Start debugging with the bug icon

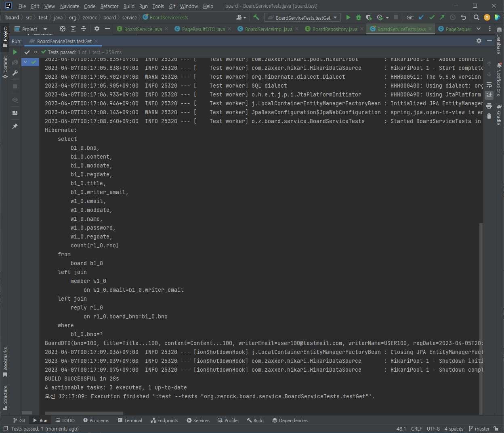[x=359, y=17]
